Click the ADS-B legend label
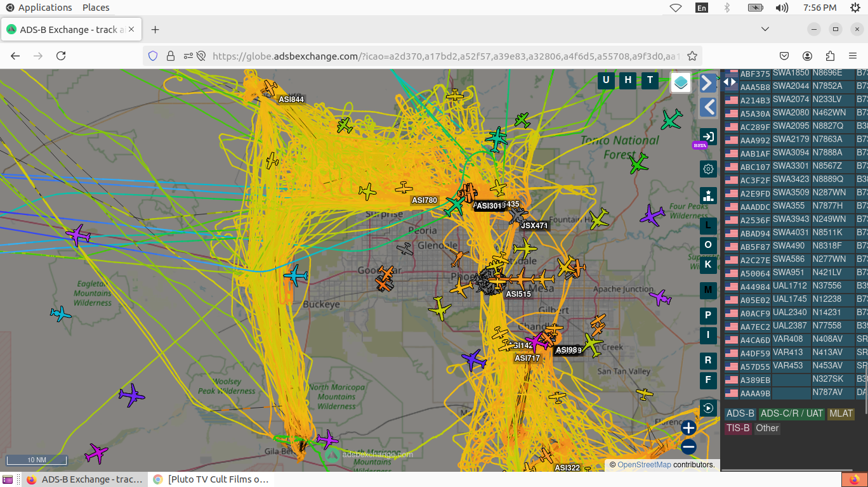Image resolution: width=868 pixels, height=487 pixels. coord(740,413)
